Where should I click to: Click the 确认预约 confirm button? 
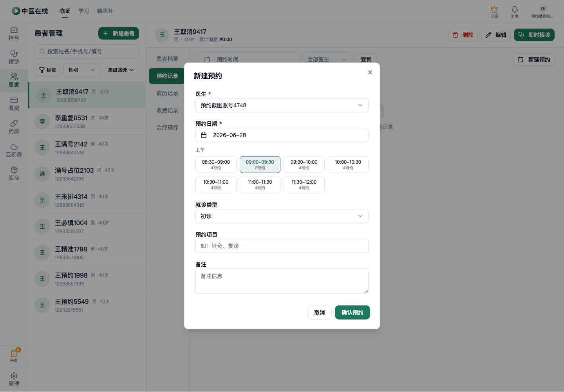tap(352, 313)
